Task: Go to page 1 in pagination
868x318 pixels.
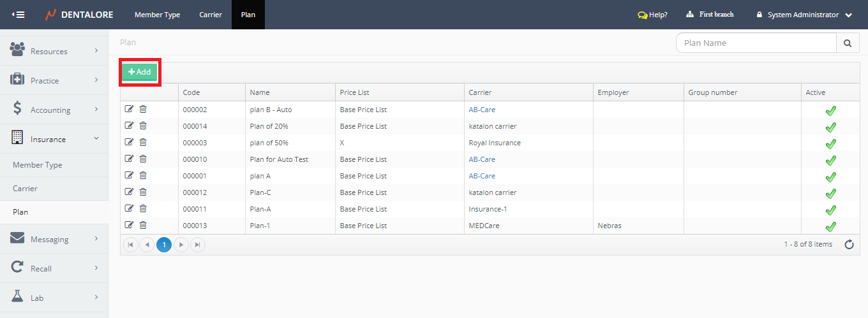Action: [x=164, y=245]
